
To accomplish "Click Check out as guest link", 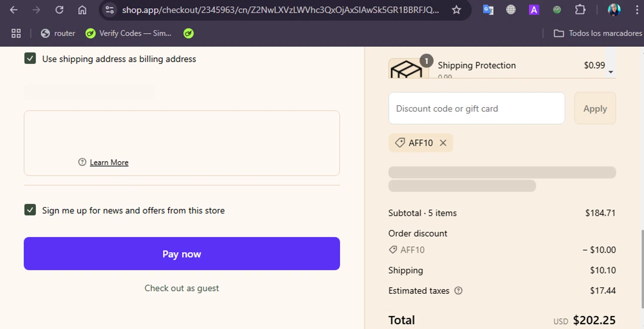I will click(x=182, y=288).
